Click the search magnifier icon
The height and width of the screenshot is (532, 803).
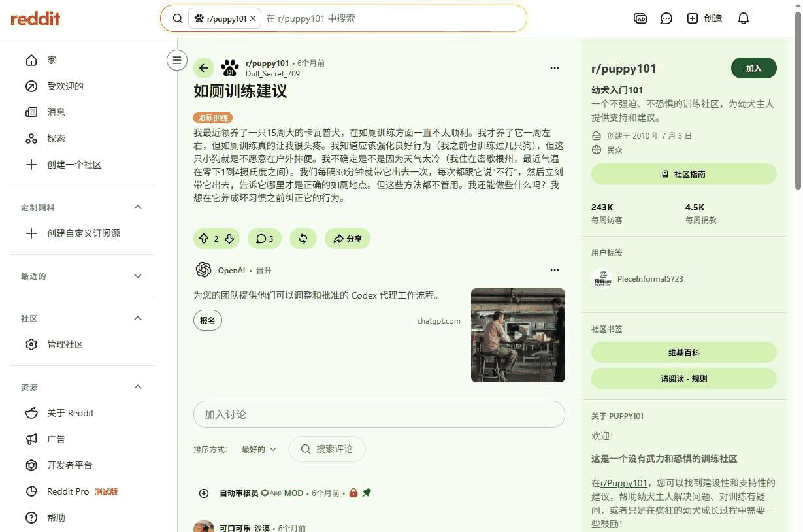coord(177,18)
